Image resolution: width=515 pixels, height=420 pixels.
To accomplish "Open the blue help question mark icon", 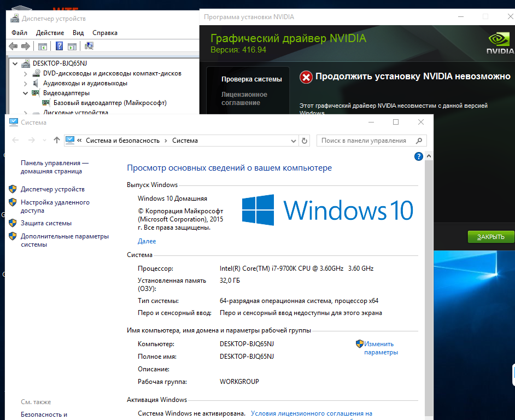I will point(418,156).
